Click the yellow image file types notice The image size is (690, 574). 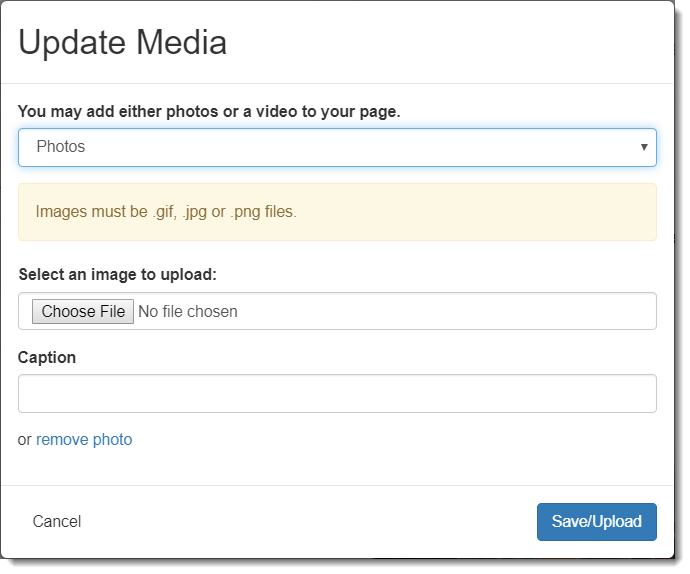[337, 212]
